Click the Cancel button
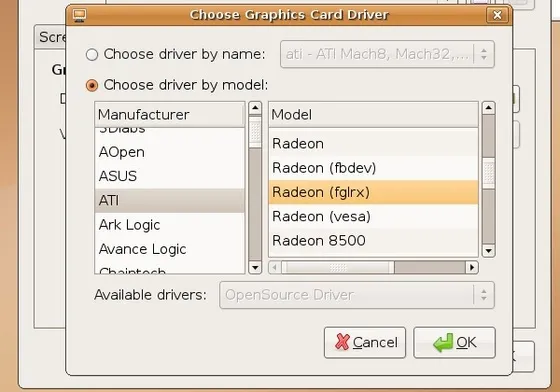The image size is (560, 392). [x=365, y=342]
